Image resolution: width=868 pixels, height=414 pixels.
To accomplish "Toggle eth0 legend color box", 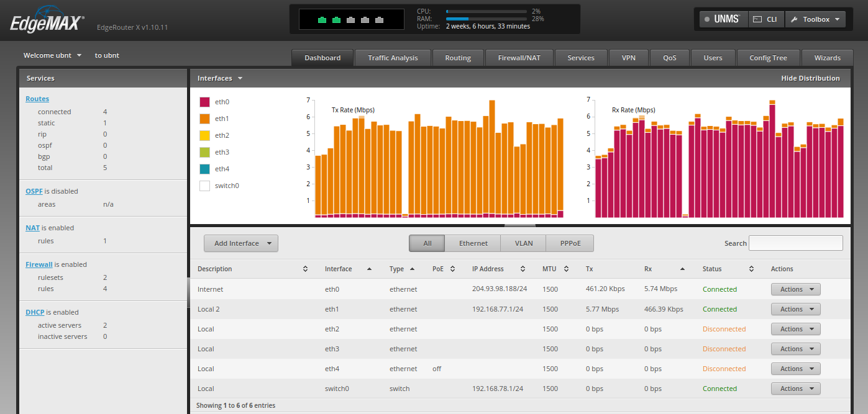I will click(x=204, y=101).
